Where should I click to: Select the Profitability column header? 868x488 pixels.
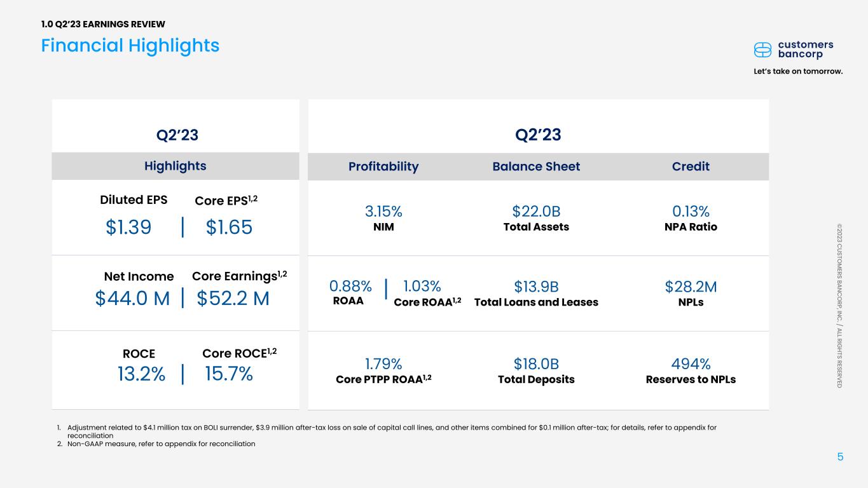[x=383, y=166]
